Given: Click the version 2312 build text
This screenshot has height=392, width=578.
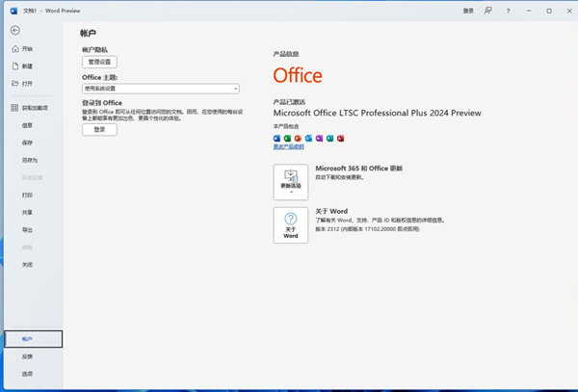Looking at the screenshot, I should 367,229.
